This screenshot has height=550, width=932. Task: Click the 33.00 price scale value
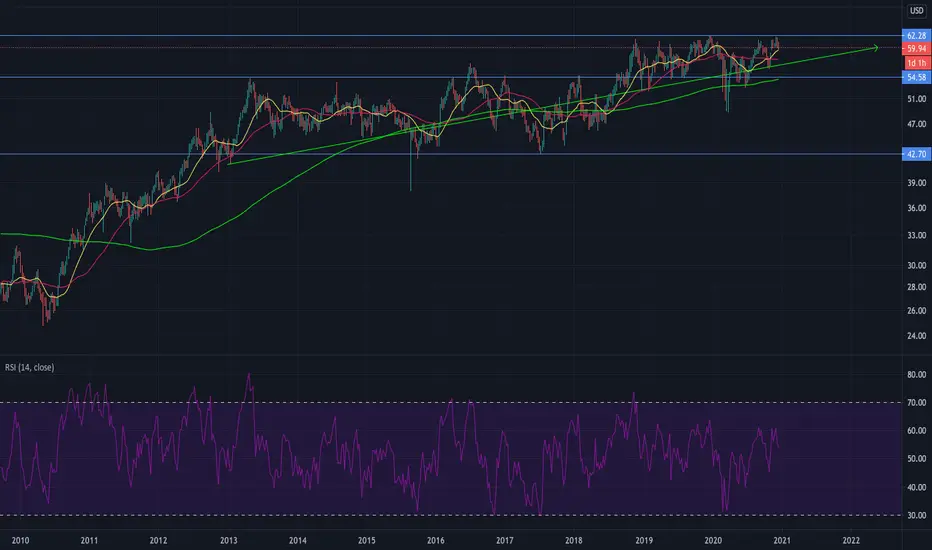[917, 235]
